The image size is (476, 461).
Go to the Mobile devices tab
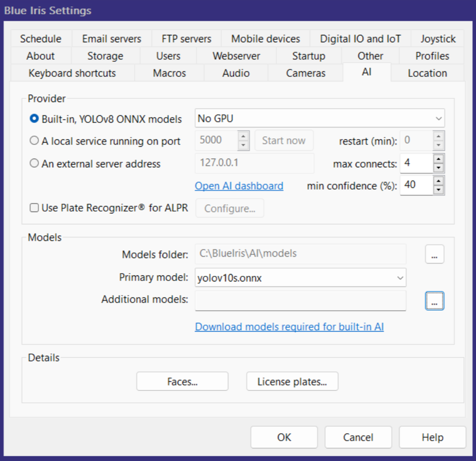pos(265,39)
